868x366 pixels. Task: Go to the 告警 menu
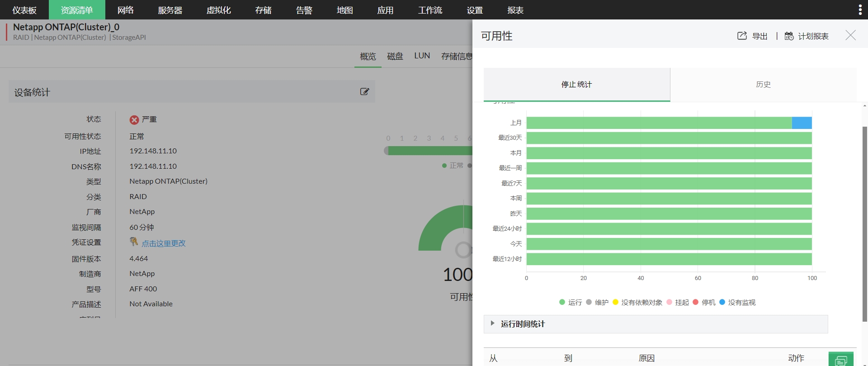304,10
